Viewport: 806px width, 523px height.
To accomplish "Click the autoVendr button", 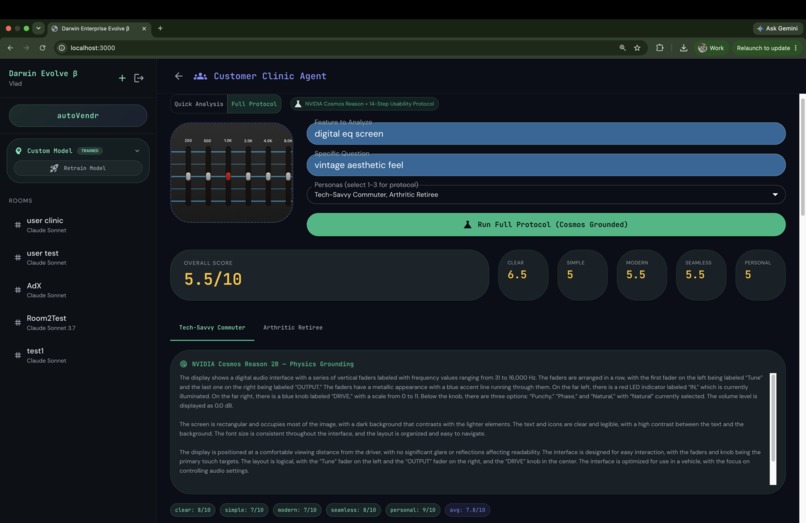I will [78, 116].
